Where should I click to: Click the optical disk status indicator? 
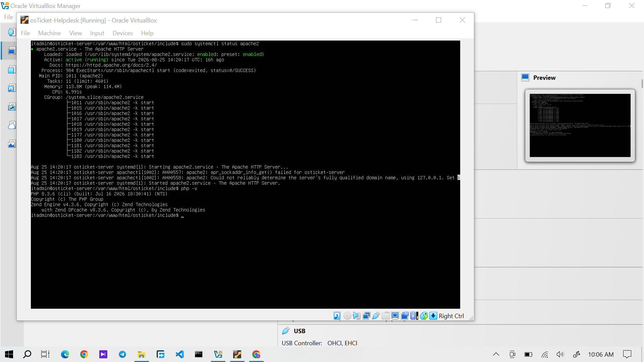coord(347,316)
